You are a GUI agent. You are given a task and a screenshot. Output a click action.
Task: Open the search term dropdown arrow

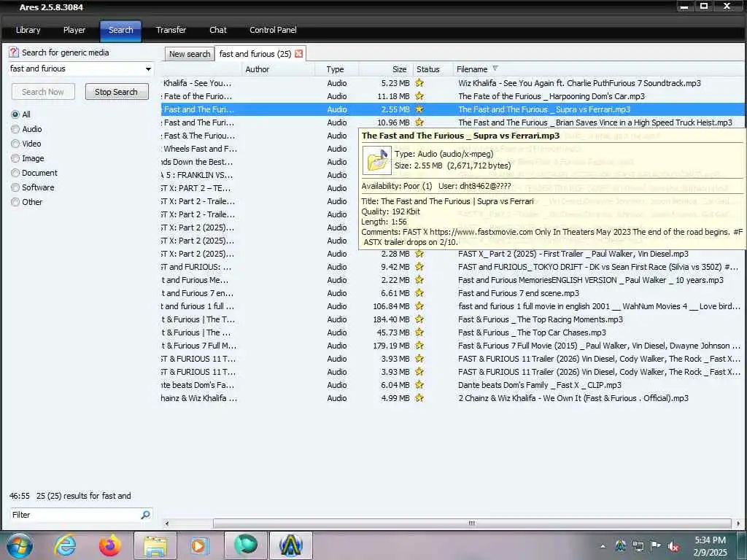point(148,69)
